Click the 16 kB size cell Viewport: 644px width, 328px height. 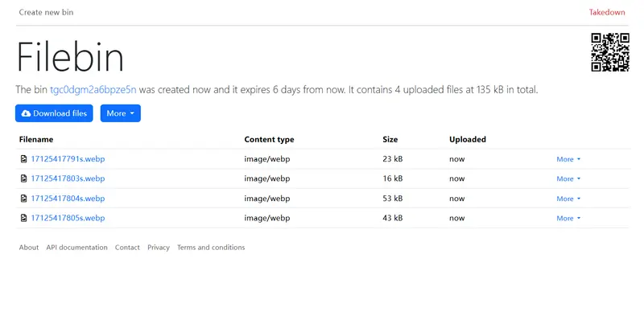pos(393,178)
